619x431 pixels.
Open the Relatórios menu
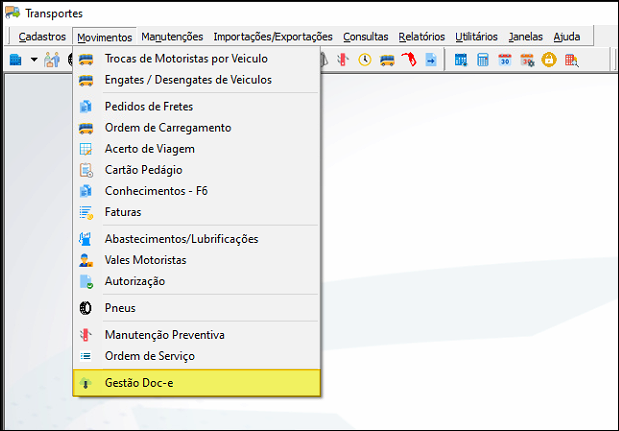(x=422, y=37)
